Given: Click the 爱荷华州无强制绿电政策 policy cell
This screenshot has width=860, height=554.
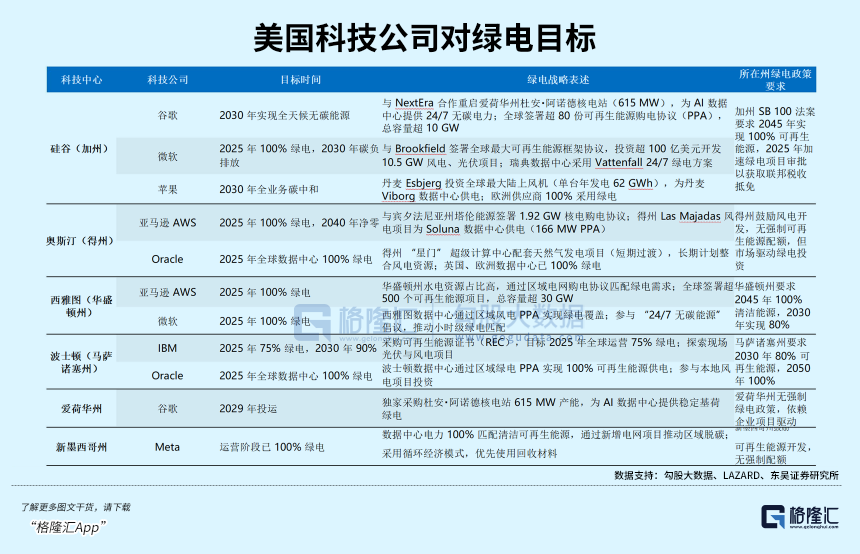Looking at the screenshot, I should pyautogui.click(x=771, y=409).
